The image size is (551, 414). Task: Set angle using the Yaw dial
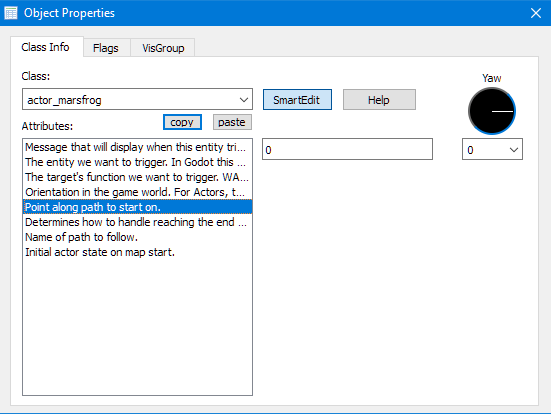(x=492, y=111)
